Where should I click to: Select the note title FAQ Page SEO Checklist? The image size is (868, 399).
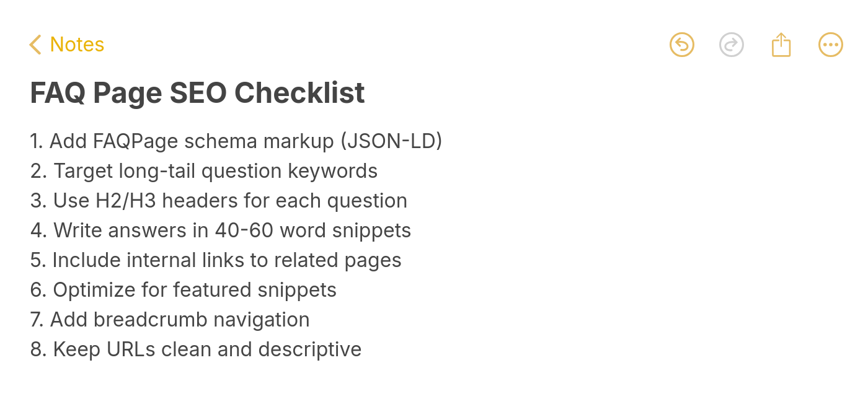(197, 92)
